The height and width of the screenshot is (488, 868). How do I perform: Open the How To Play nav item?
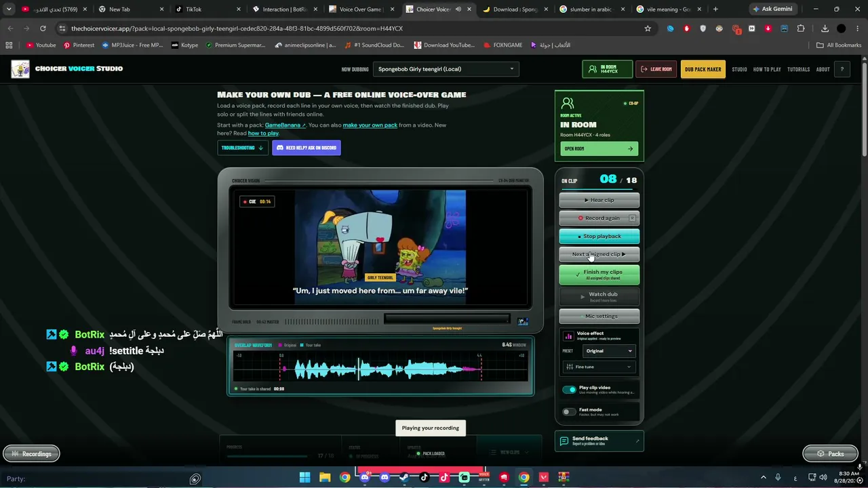[767, 69]
